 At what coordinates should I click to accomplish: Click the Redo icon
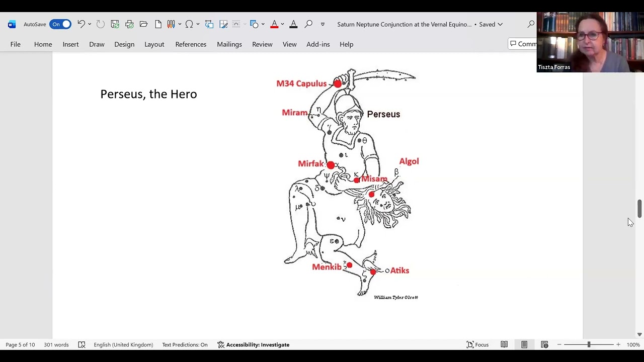click(x=101, y=24)
